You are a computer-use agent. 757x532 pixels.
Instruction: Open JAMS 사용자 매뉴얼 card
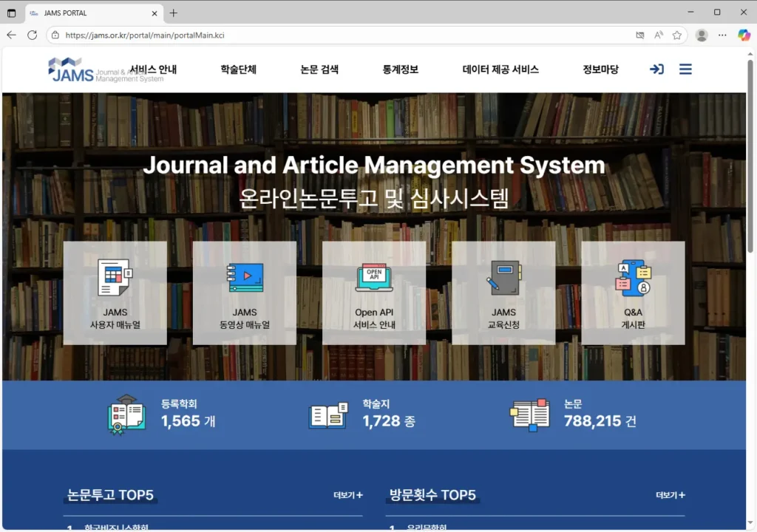pos(115,293)
